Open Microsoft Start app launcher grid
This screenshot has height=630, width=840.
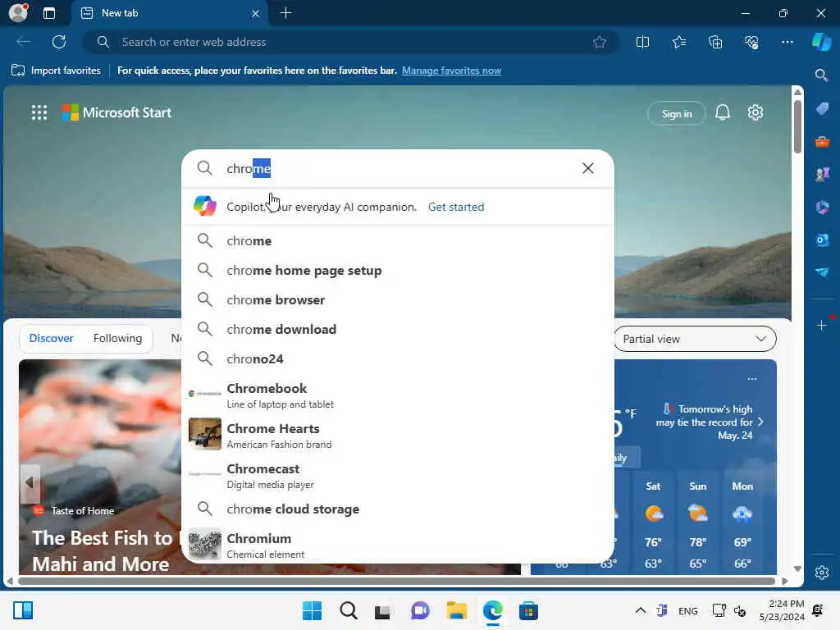coord(39,112)
